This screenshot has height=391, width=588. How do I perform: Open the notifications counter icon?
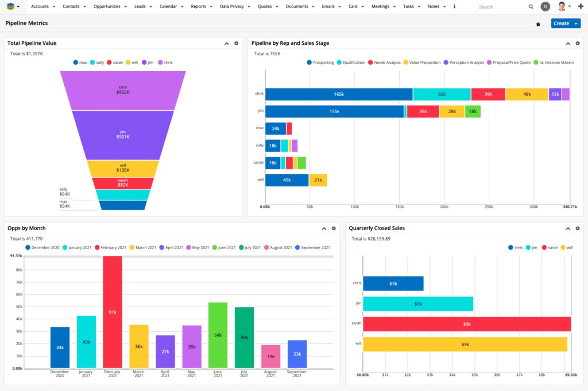[x=545, y=6]
